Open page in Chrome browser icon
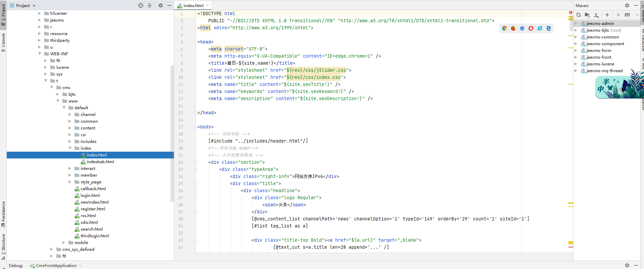This screenshot has width=644, height=269. [x=504, y=28]
